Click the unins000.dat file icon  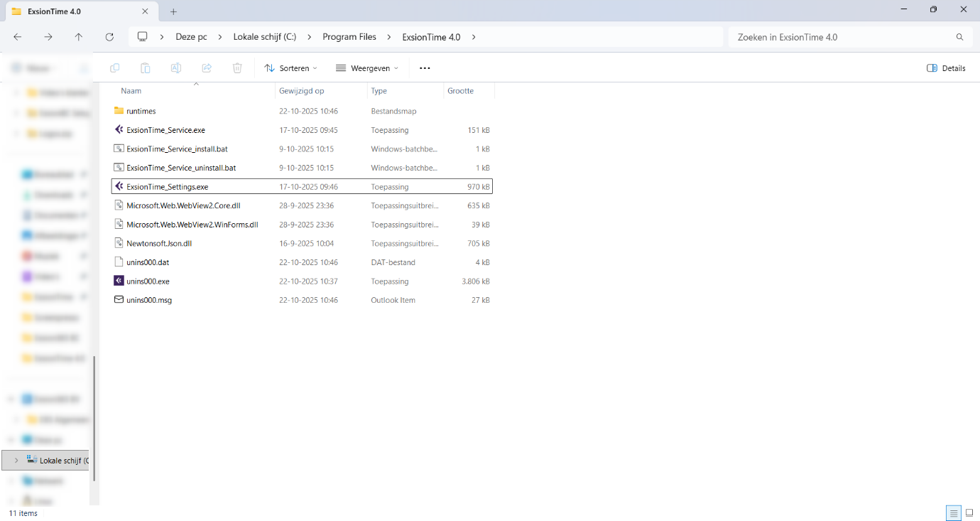pos(119,262)
